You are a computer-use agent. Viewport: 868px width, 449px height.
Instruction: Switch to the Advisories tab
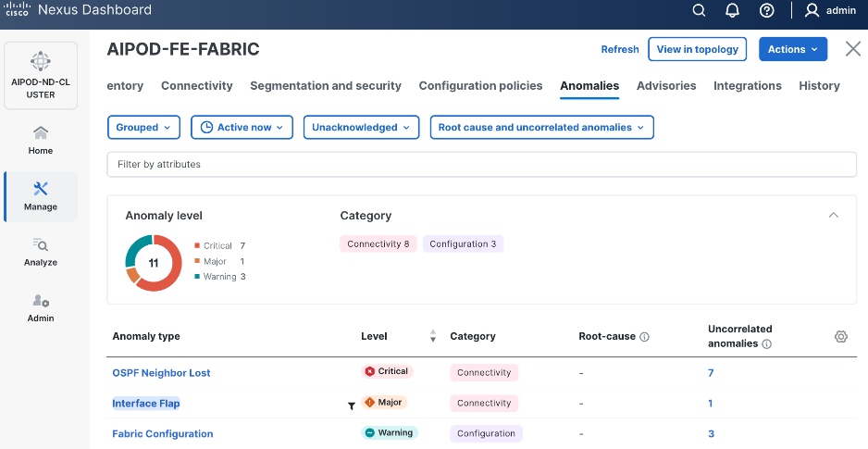(666, 86)
